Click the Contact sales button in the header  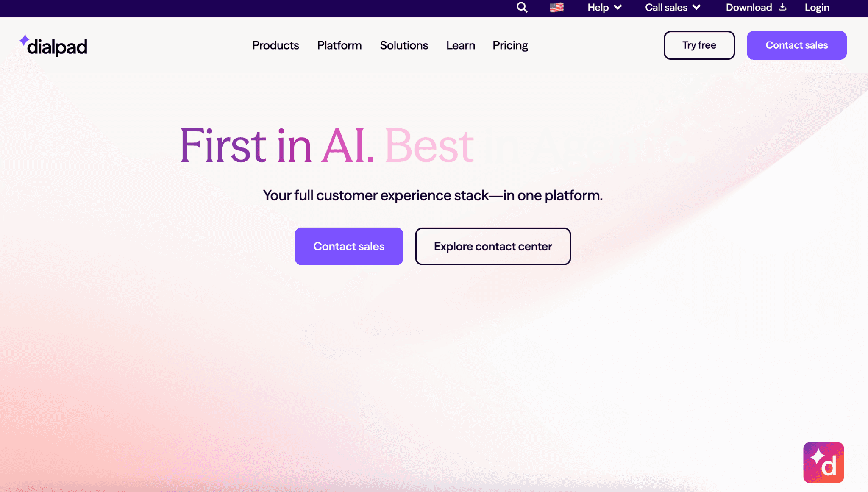click(796, 45)
